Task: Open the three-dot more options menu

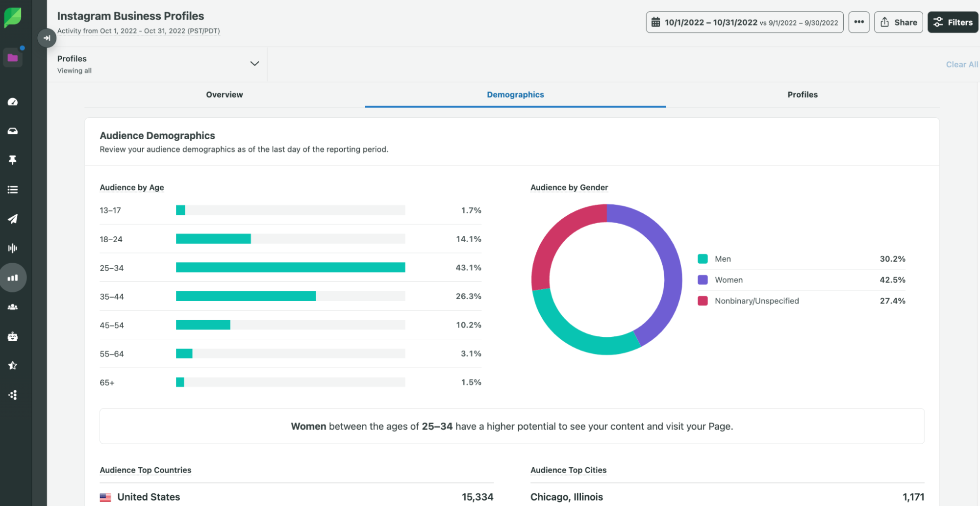Action: click(858, 23)
